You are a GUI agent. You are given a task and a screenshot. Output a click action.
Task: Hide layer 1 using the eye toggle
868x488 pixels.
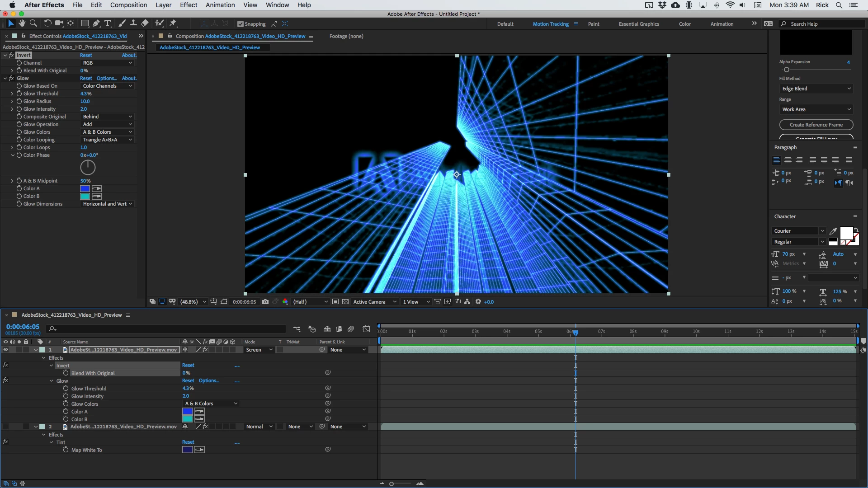pyautogui.click(x=5, y=350)
